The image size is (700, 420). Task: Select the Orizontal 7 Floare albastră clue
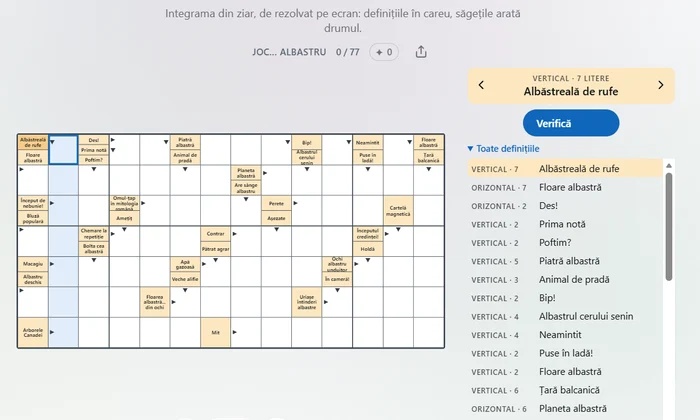tap(565, 187)
